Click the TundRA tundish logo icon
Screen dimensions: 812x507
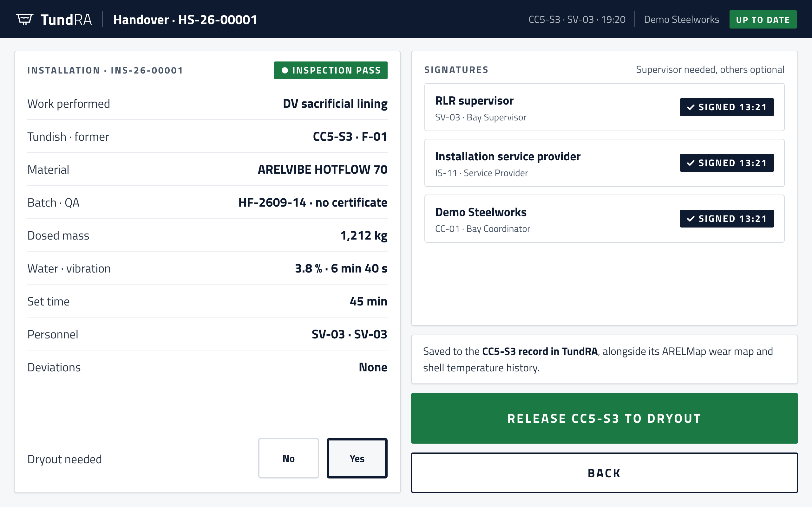coord(24,19)
